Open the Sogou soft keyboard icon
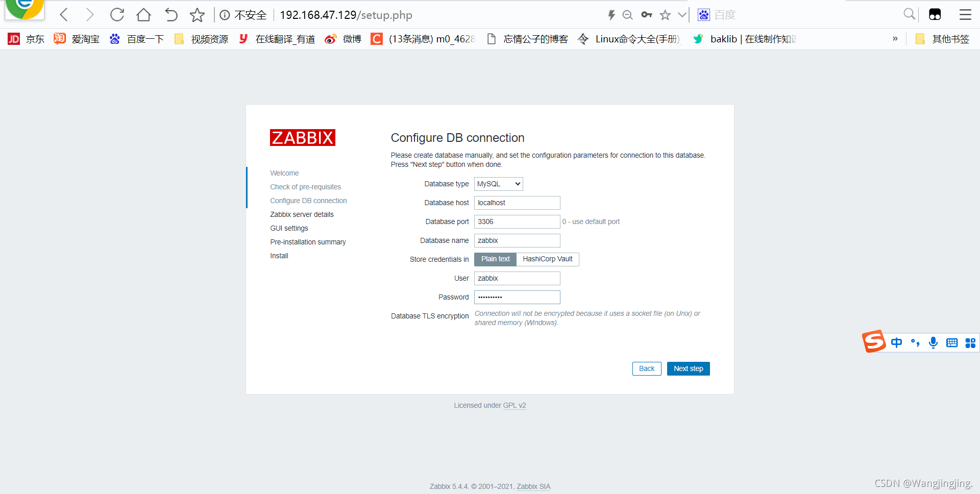This screenshot has height=494, width=980. click(x=952, y=342)
